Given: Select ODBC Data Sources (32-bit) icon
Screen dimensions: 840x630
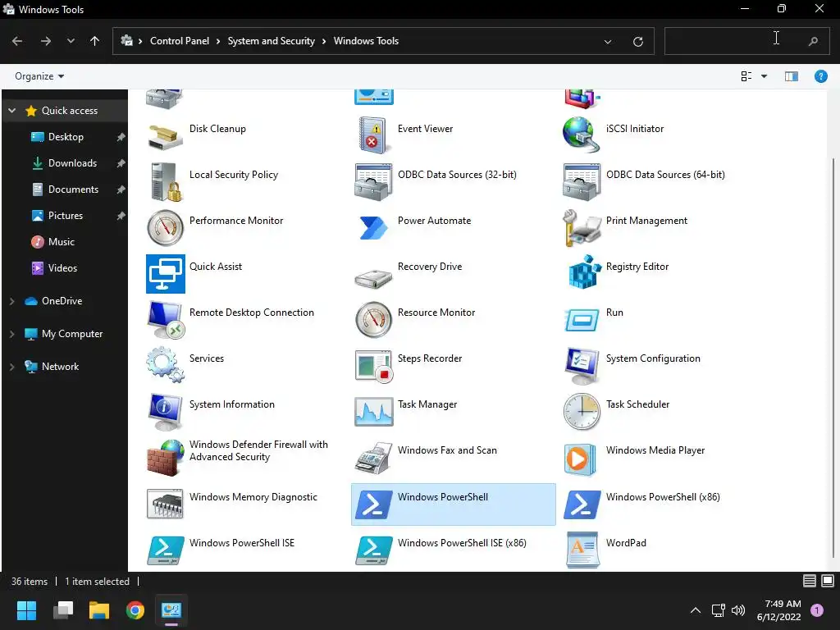Looking at the screenshot, I should click(x=373, y=182).
